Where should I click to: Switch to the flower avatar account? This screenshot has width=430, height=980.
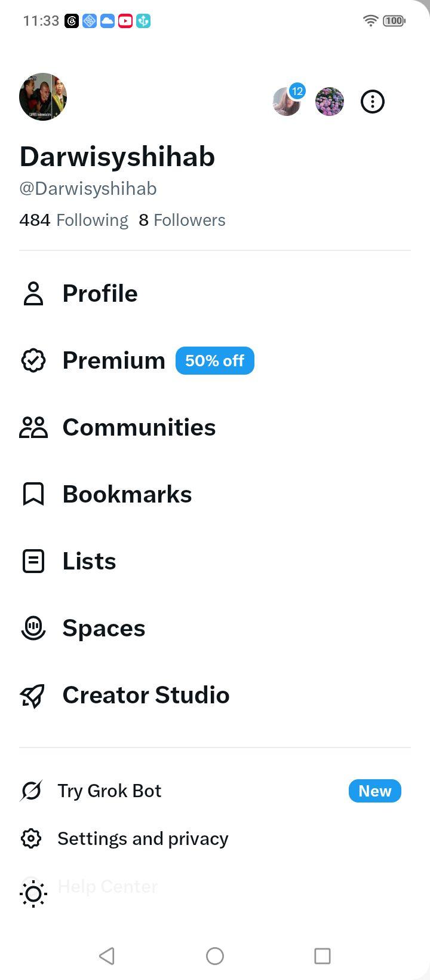click(330, 102)
